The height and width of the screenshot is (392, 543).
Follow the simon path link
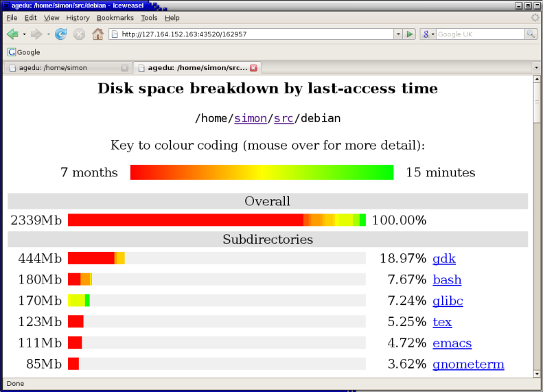click(251, 118)
